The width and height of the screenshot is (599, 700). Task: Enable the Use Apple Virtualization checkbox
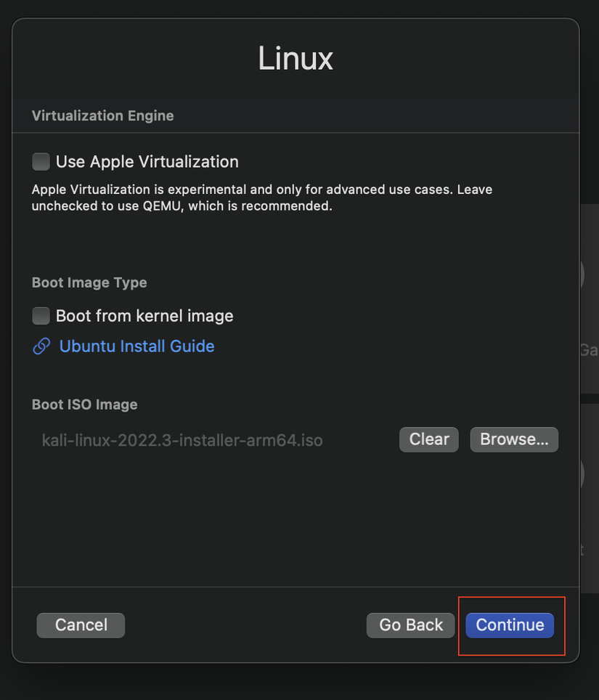[41, 161]
